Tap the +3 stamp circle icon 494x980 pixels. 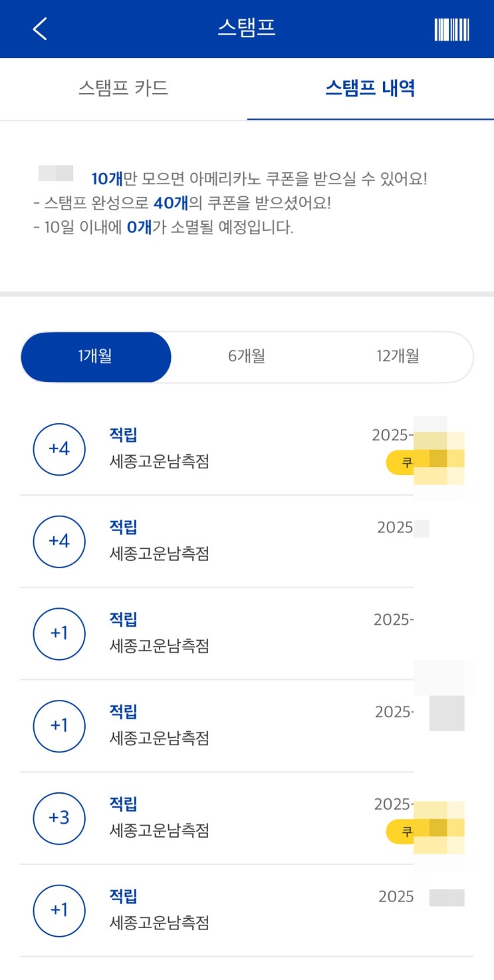click(x=59, y=818)
